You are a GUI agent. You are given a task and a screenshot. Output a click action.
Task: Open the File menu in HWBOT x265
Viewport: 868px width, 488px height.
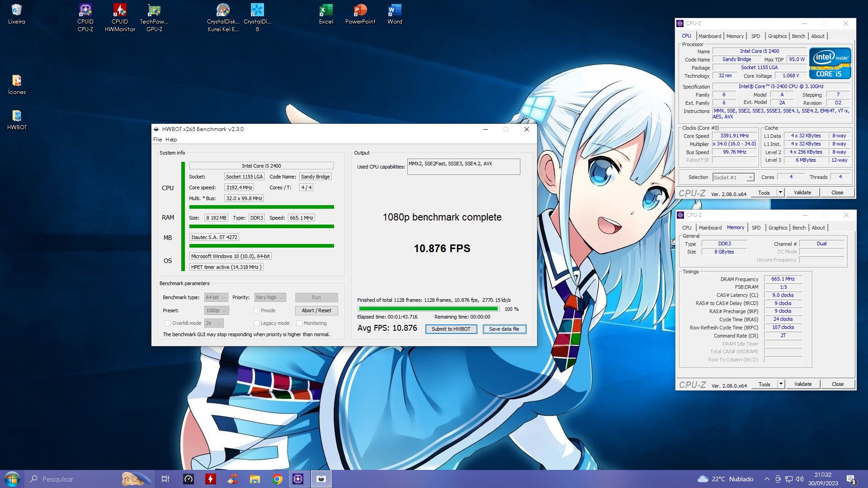coord(157,139)
